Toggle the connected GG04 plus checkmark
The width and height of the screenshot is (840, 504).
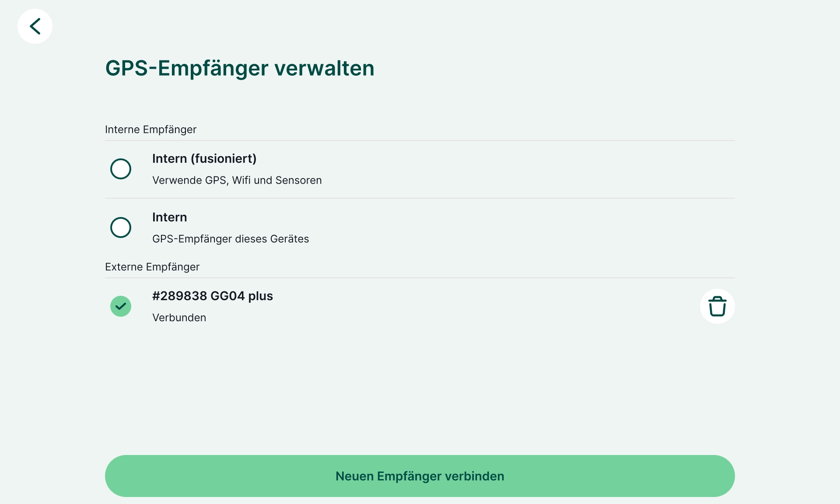tap(121, 306)
